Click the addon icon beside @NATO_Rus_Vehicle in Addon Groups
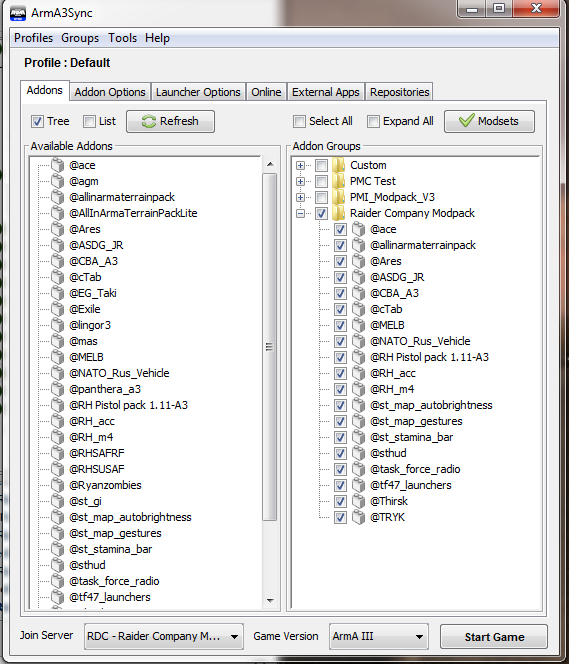 click(x=359, y=341)
